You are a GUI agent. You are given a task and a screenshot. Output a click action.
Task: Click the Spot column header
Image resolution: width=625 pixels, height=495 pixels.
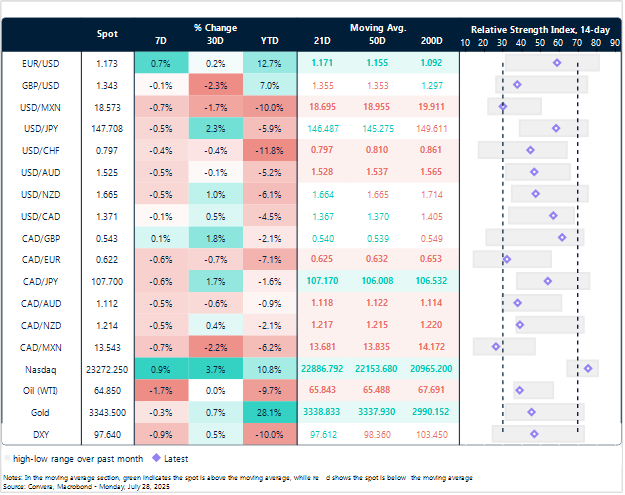point(107,34)
